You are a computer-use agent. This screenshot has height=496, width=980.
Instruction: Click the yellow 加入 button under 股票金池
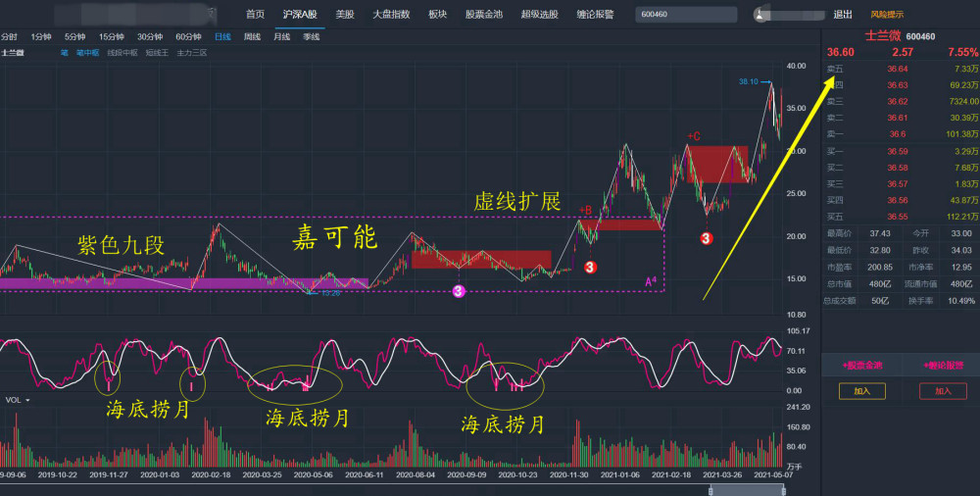click(861, 391)
